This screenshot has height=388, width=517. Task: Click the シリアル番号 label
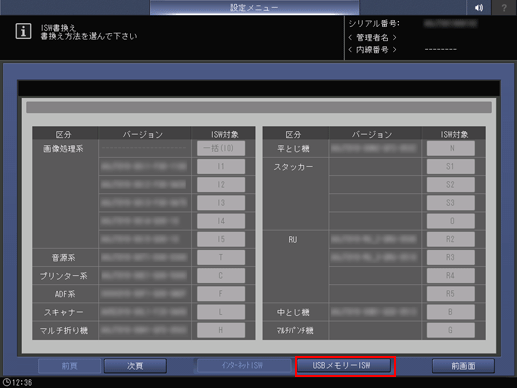[374, 23]
